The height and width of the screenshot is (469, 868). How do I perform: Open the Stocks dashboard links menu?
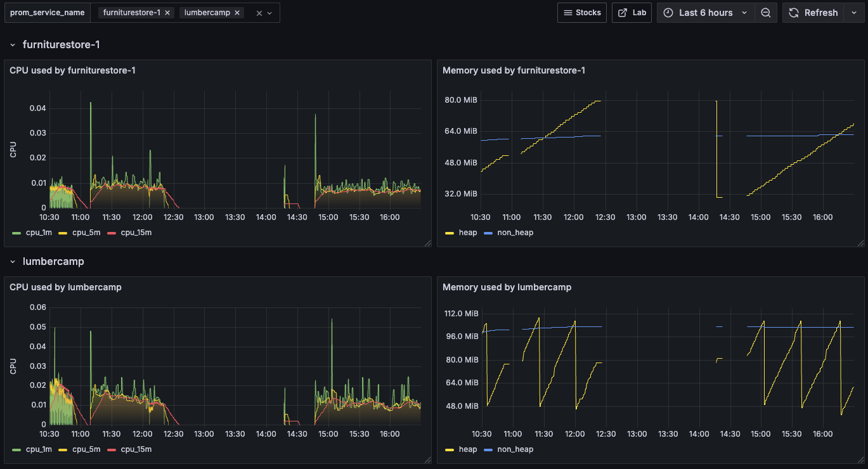click(x=582, y=13)
